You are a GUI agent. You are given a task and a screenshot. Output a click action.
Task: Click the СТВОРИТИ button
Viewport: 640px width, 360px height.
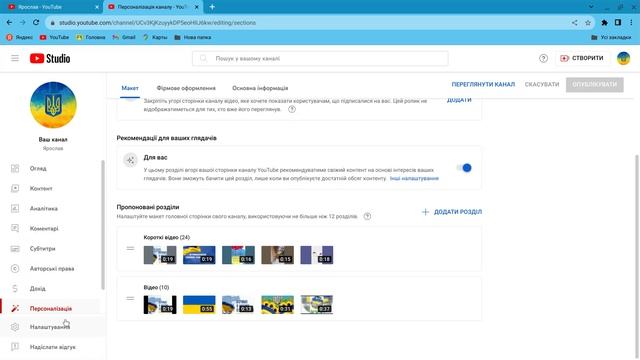pyautogui.click(x=582, y=58)
